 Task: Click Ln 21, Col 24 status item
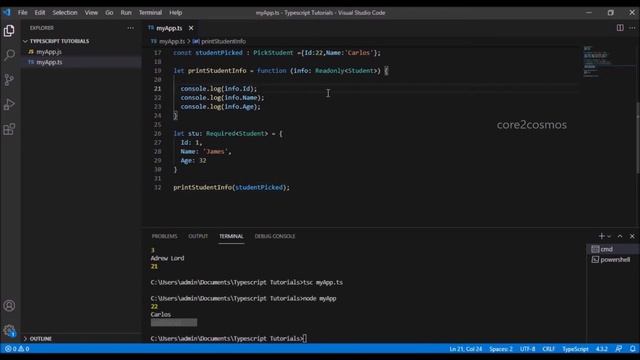(465, 349)
